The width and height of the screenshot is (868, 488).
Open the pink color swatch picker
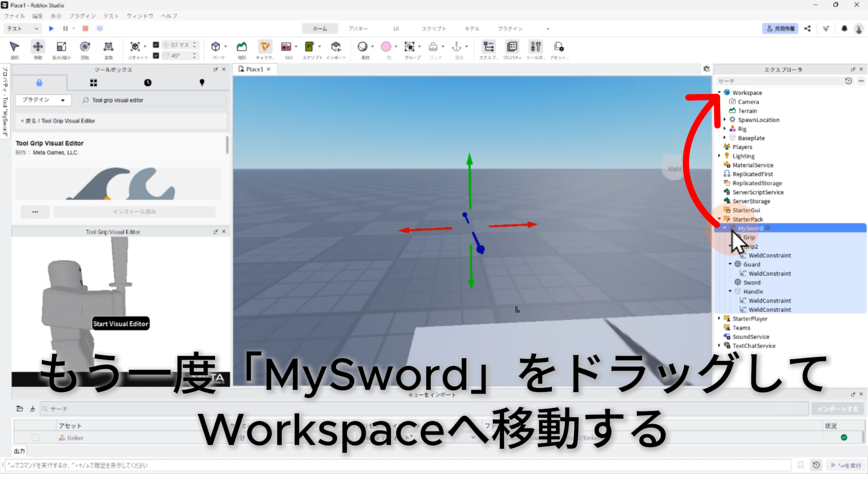pyautogui.click(x=386, y=47)
